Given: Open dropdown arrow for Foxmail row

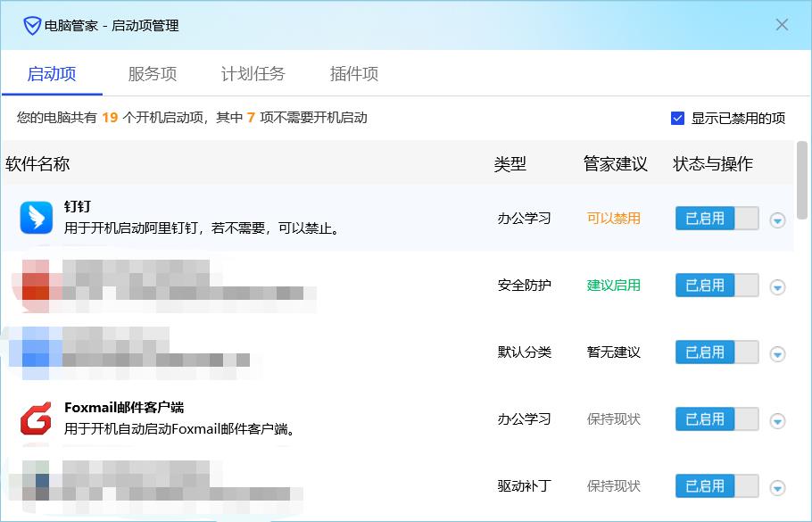Looking at the screenshot, I should 777,421.
